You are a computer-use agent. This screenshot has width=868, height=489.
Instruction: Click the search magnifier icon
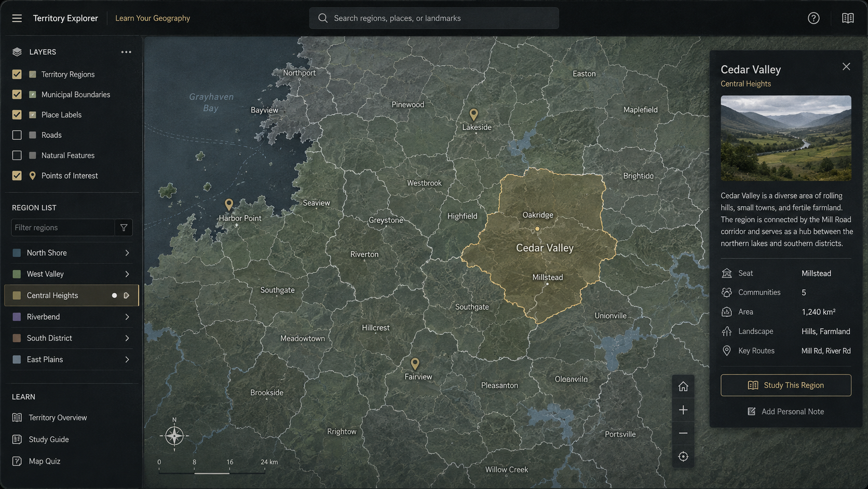click(323, 18)
